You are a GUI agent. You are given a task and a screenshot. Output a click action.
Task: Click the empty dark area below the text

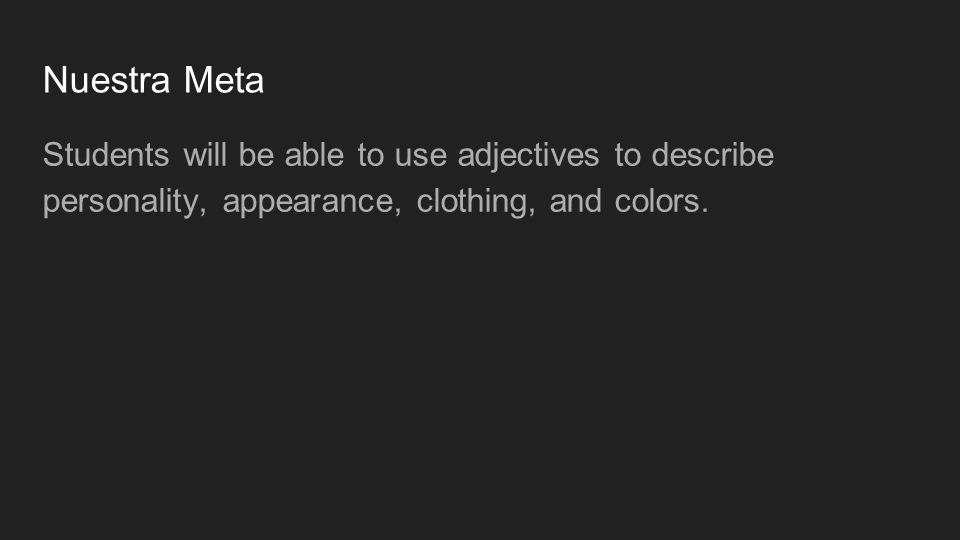(x=480, y=380)
